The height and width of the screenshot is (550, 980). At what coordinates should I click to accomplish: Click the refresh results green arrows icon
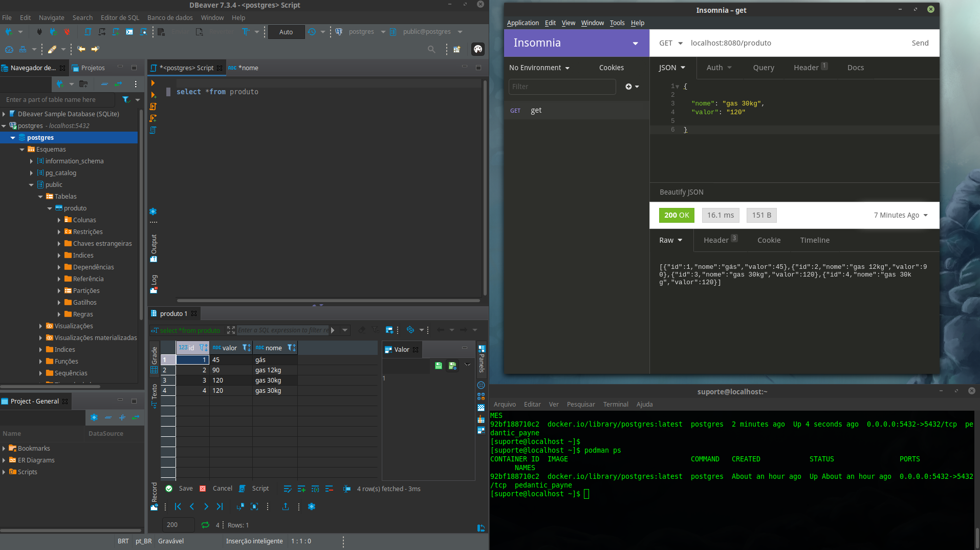205,525
